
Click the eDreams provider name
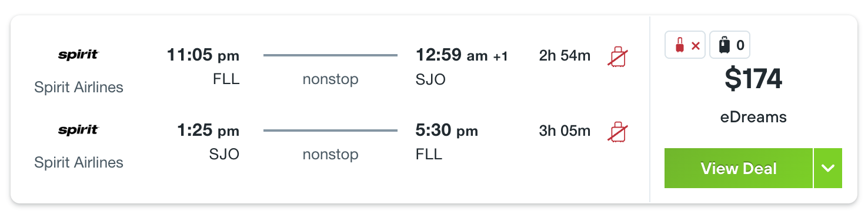coord(753,117)
